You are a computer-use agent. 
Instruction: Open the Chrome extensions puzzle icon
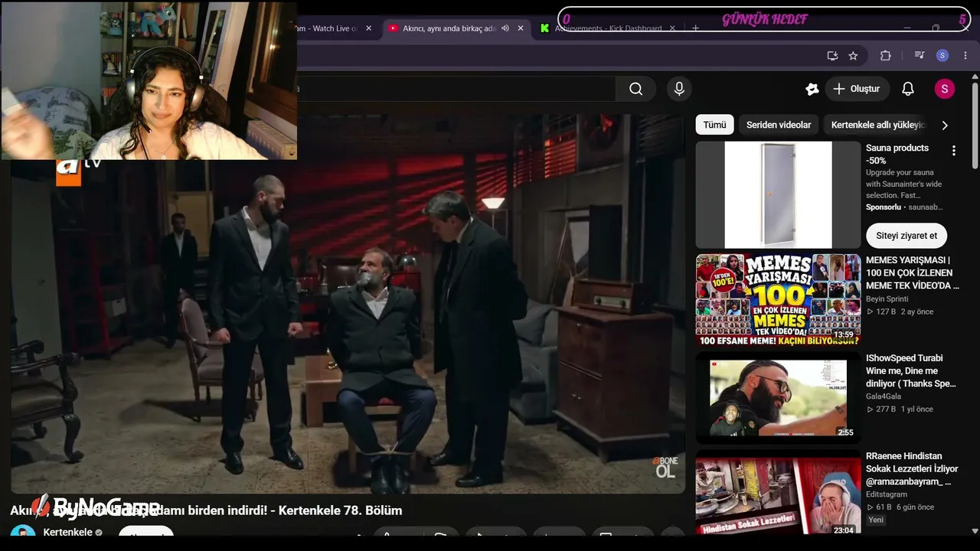coord(886,55)
